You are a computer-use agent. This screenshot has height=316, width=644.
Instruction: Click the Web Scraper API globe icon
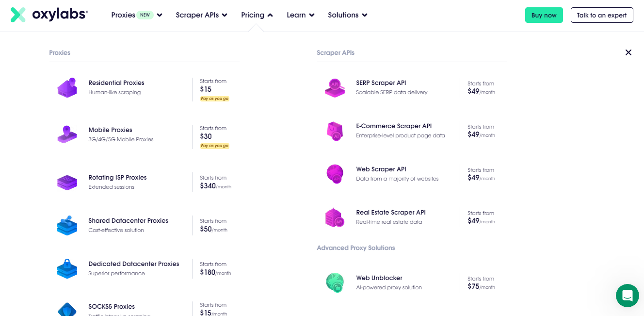pos(335,174)
